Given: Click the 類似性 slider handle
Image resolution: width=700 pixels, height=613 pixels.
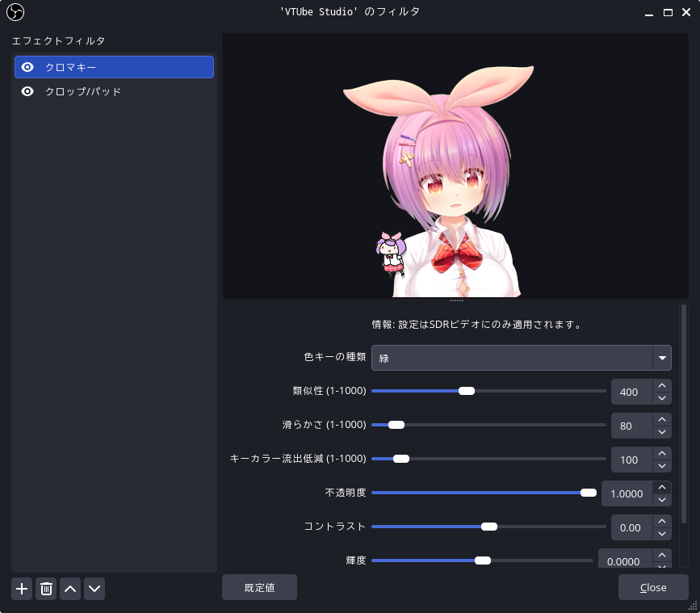Looking at the screenshot, I should tap(466, 391).
